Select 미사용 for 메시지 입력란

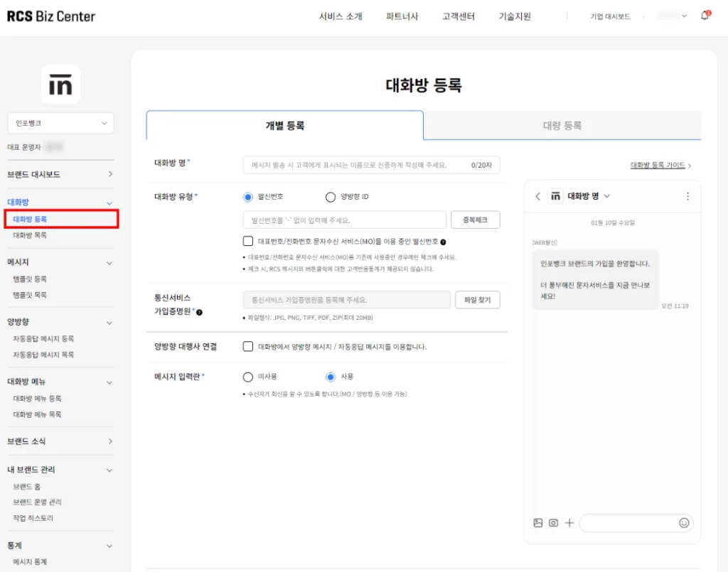(248, 377)
